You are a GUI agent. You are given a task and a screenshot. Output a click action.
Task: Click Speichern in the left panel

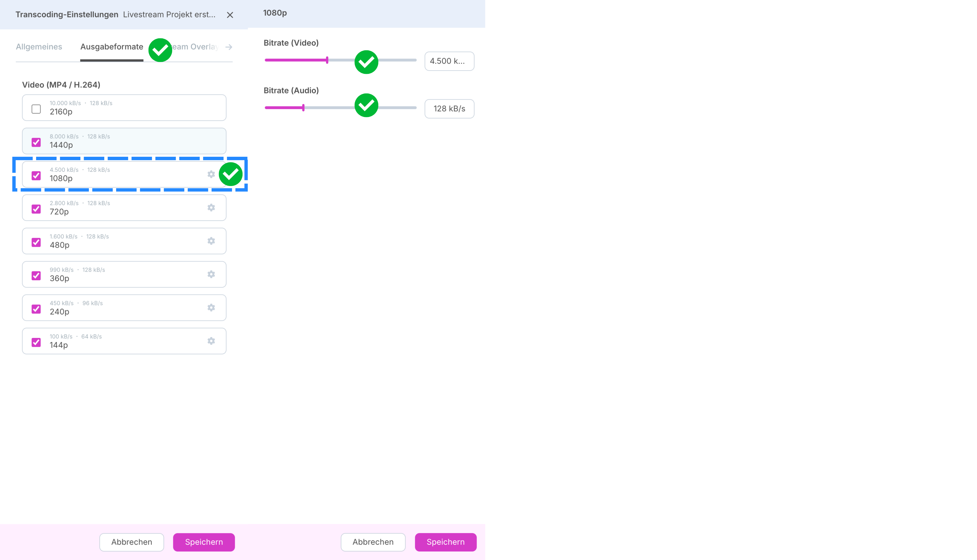[x=204, y=542]
